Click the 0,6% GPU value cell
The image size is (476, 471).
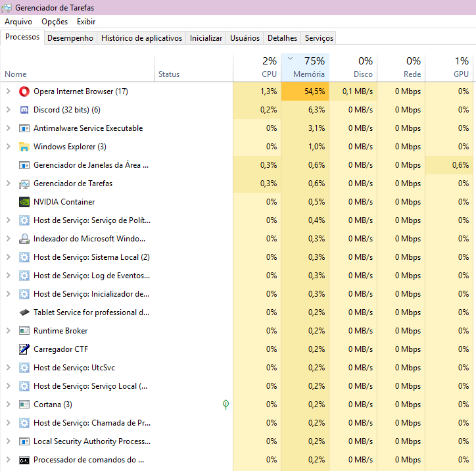[x=449, y=165]
